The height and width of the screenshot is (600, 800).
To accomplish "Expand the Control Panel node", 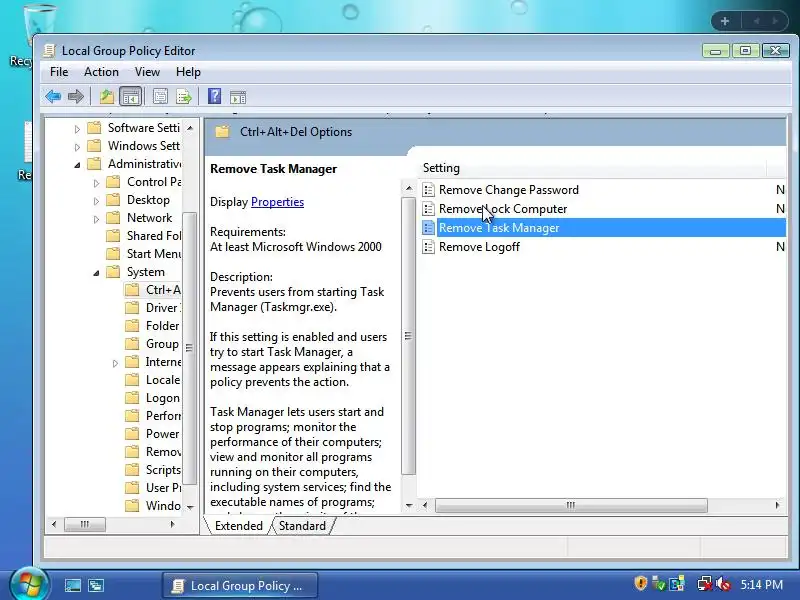I will click(x=96, y=183).
